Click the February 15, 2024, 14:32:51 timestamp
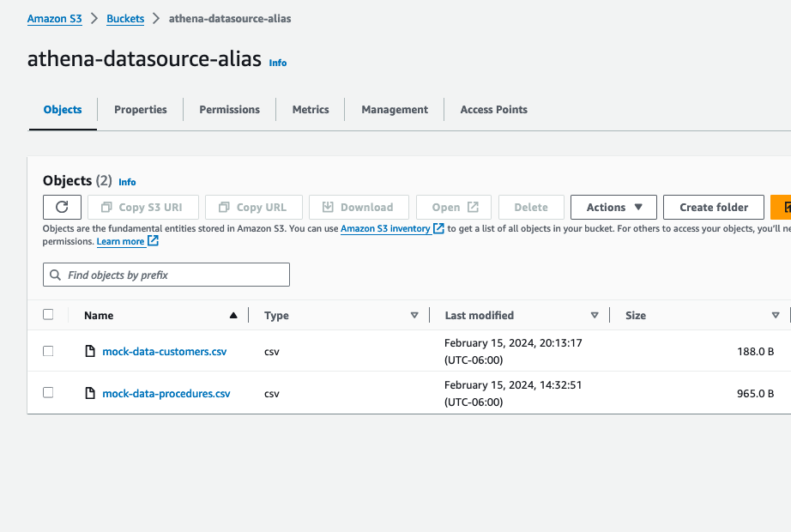This screenshot has width=791, height=532. tap(513, 385)
